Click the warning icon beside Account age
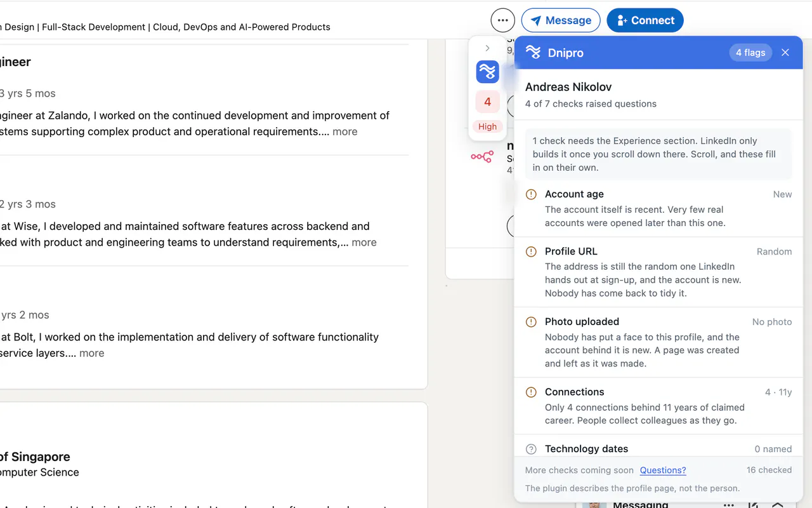 click(x=532, y=194)
